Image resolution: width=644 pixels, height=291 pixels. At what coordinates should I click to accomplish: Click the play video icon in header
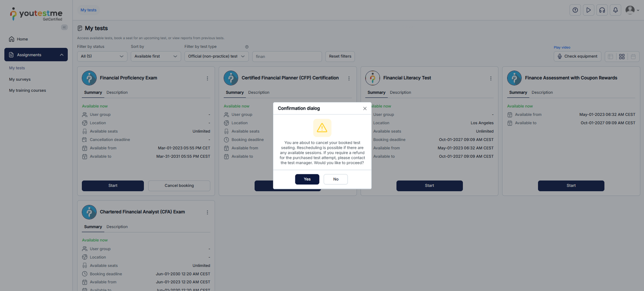point(588,10)
